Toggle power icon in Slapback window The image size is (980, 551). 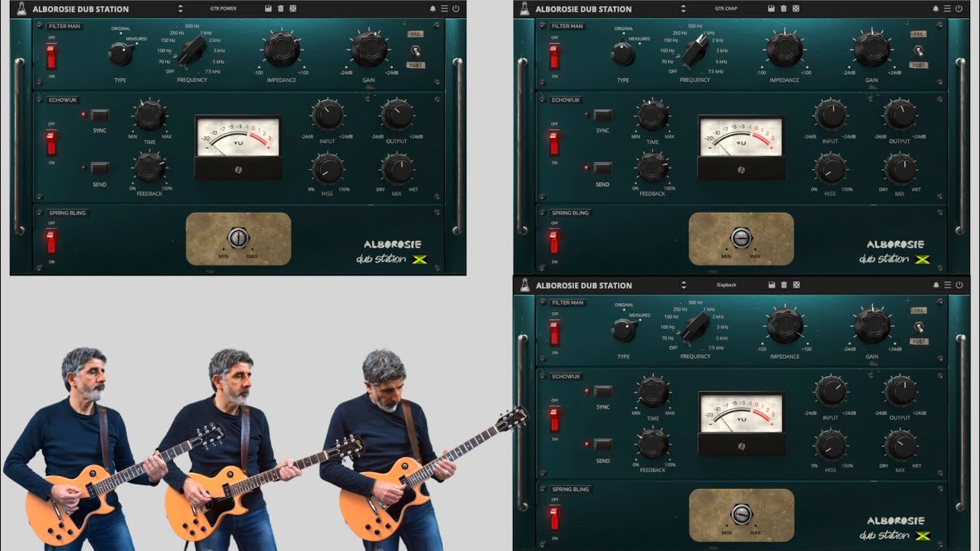tap(959, 285)
